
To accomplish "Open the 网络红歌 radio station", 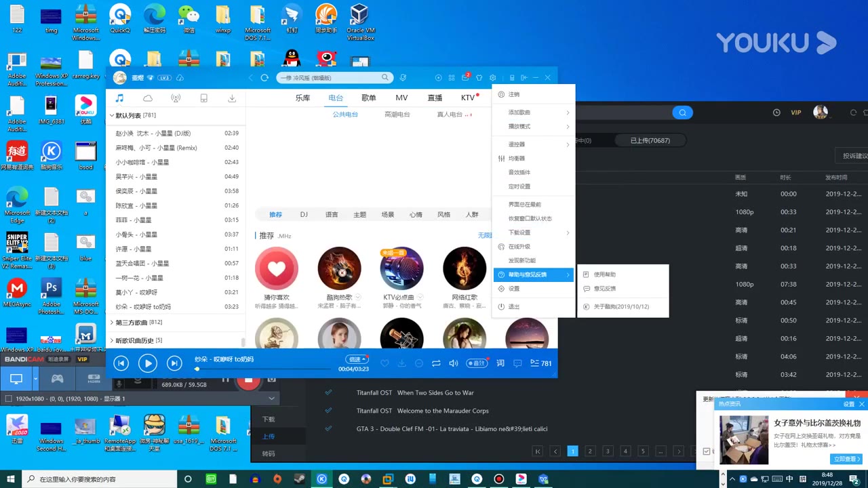I will coord(465,268).
